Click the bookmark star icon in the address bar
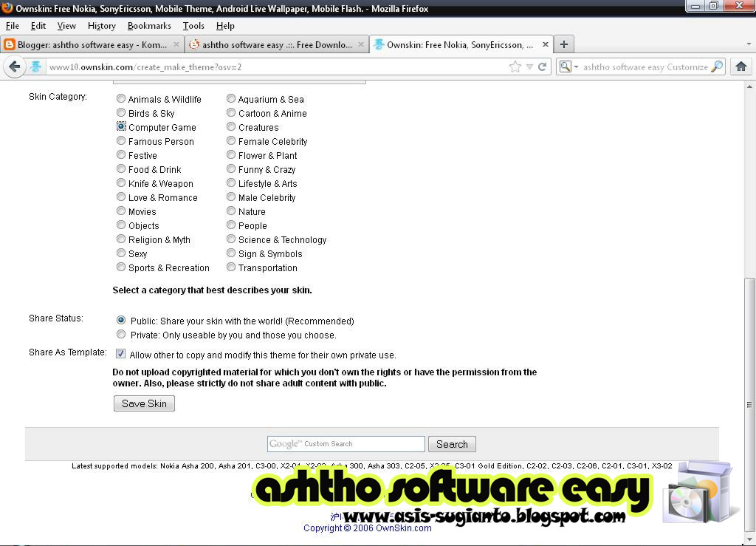The width and height of the screenshot is (756, 546). click(515, 66)
